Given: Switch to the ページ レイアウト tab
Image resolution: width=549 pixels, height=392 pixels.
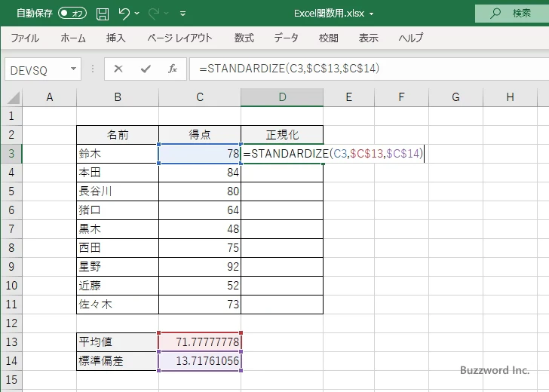Looking at the screenshot, I should pos(179,38).
